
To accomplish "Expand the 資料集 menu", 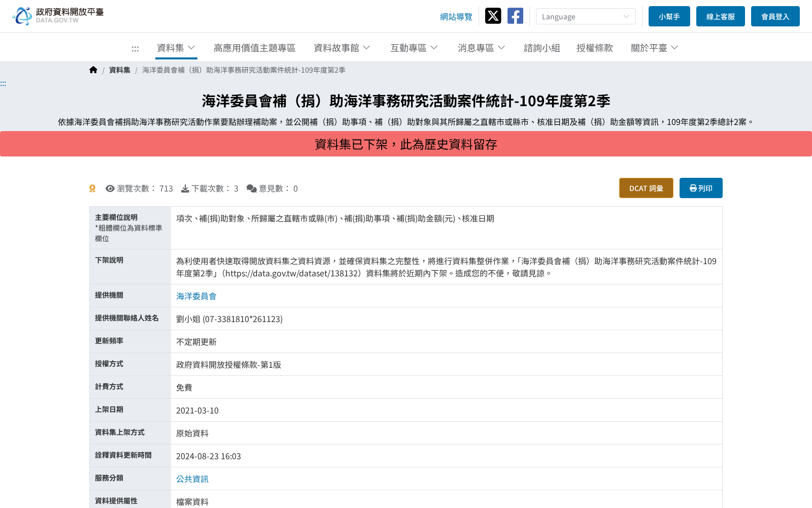I will click(x=176, y=48).
